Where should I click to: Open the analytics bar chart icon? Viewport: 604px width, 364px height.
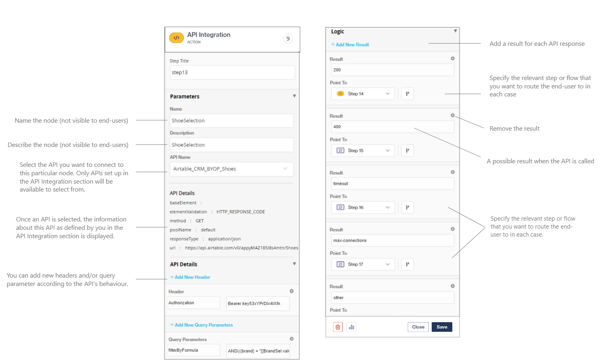coord(352,327)
